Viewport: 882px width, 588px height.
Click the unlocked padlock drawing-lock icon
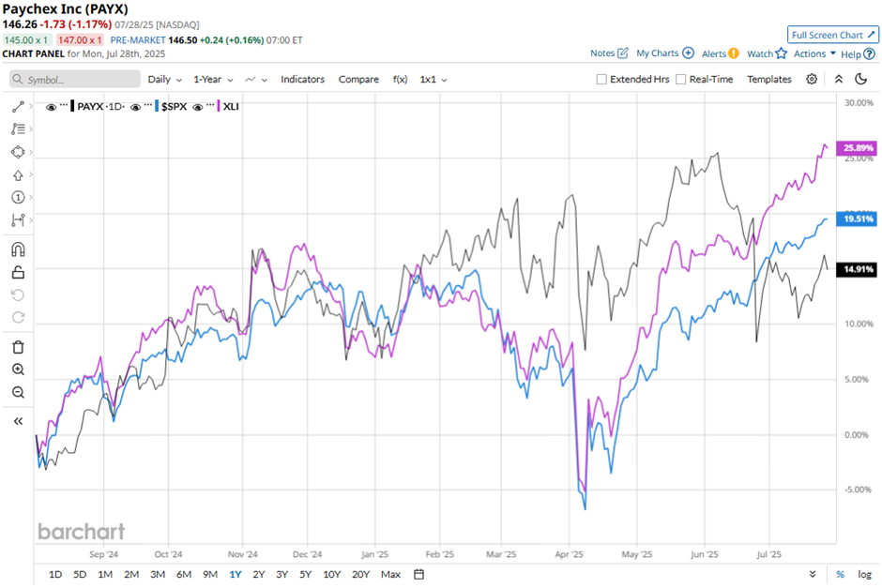[x=18, y=273]
